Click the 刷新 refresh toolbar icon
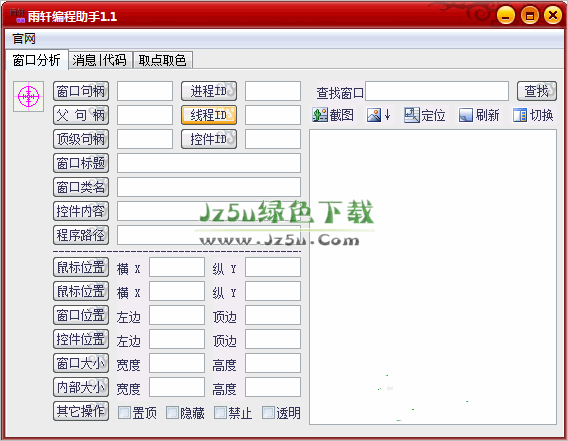 [x=479, y=115]
